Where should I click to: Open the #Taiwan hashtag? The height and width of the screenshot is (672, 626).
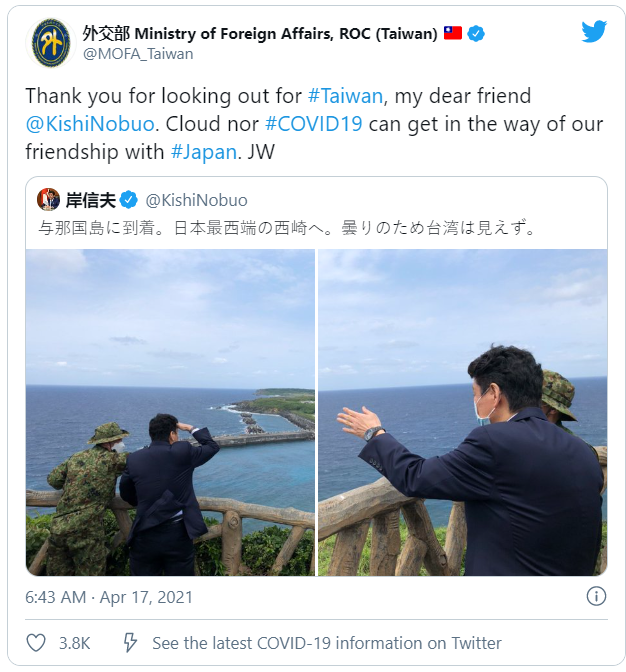point(345,96)
